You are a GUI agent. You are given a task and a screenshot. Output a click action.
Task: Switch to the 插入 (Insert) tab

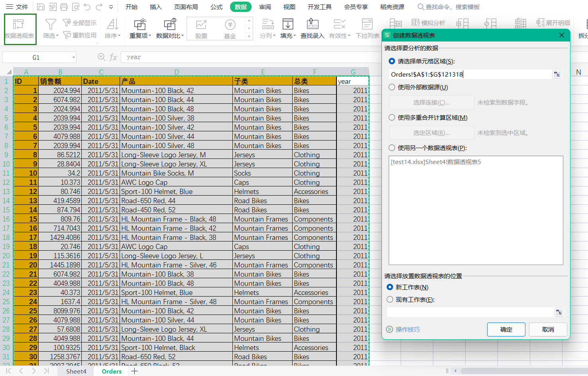coord(156,7)
